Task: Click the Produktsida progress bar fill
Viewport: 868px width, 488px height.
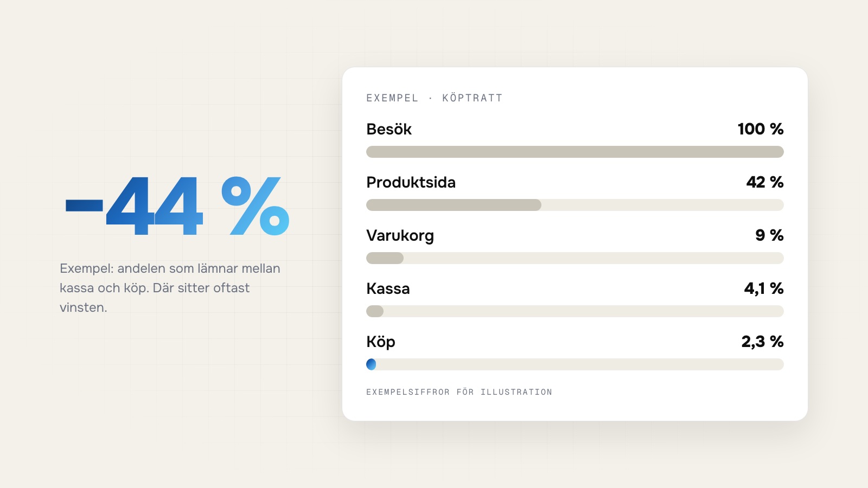Action: [x=454, y=205]
